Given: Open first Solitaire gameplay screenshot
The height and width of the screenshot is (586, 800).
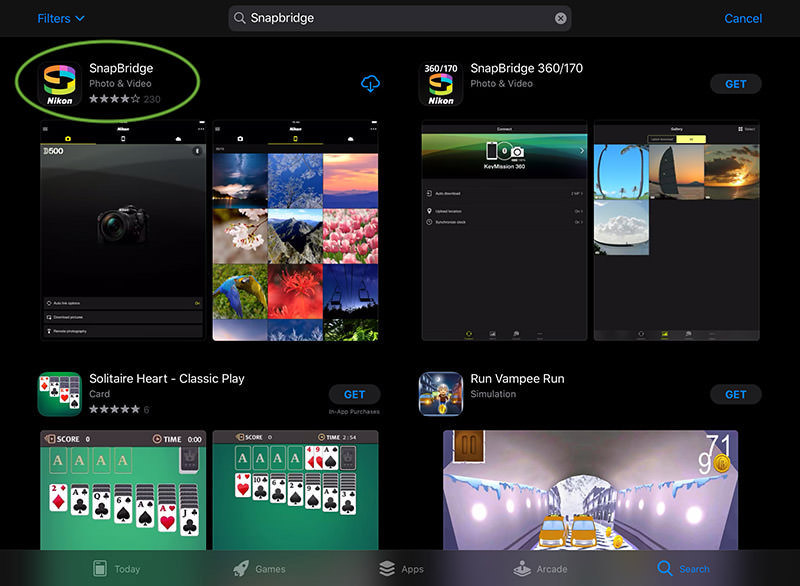Looking at the screenshot, I should 123,490.
